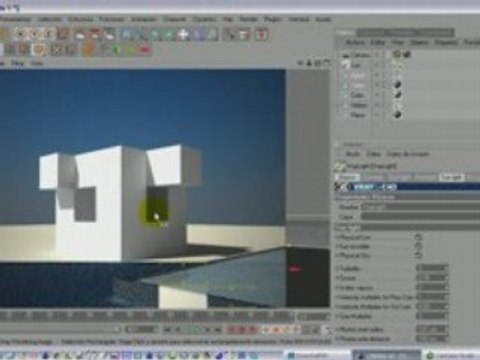
Task: Click the material tag on the Plano object
Action: pos(397,115)
